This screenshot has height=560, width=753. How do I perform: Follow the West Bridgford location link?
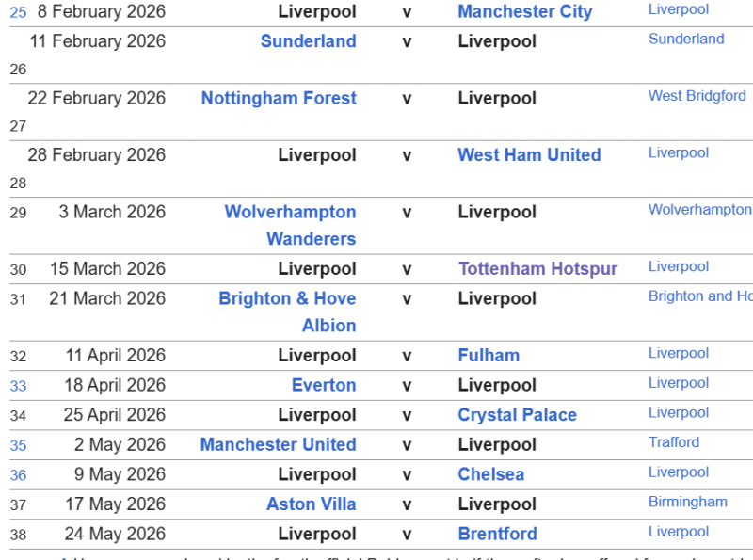(x=697, y=96)
